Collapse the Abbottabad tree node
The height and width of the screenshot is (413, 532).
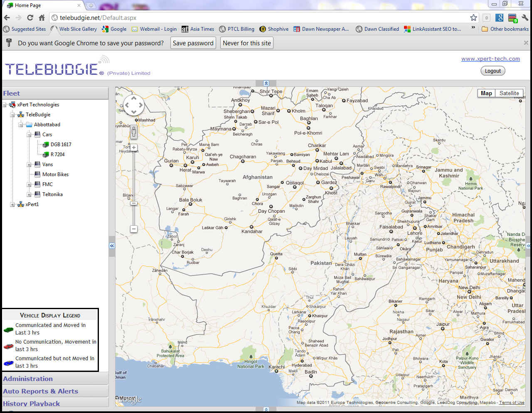[x=21, y=125]
